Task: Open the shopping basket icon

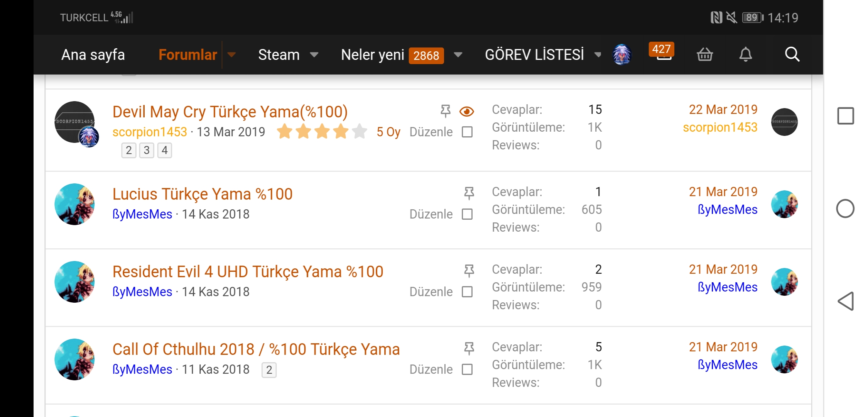Action: (705, 54)
